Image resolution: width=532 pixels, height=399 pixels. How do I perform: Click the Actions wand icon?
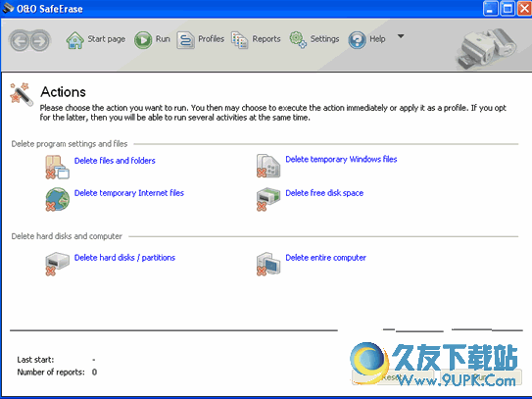coord(22,94)
